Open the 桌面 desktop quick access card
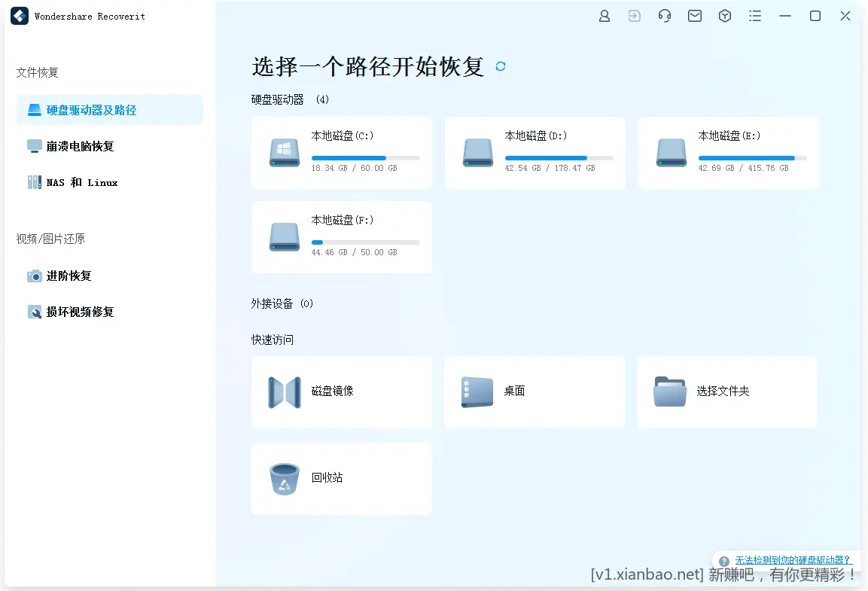The width and height of the screenshot is (868, 591). [535, 391]
